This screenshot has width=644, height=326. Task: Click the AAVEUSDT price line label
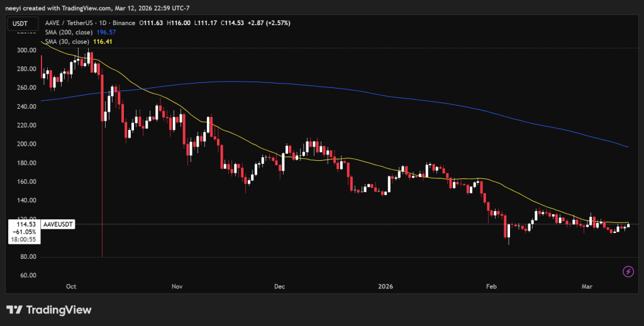(x=58, y=224)
